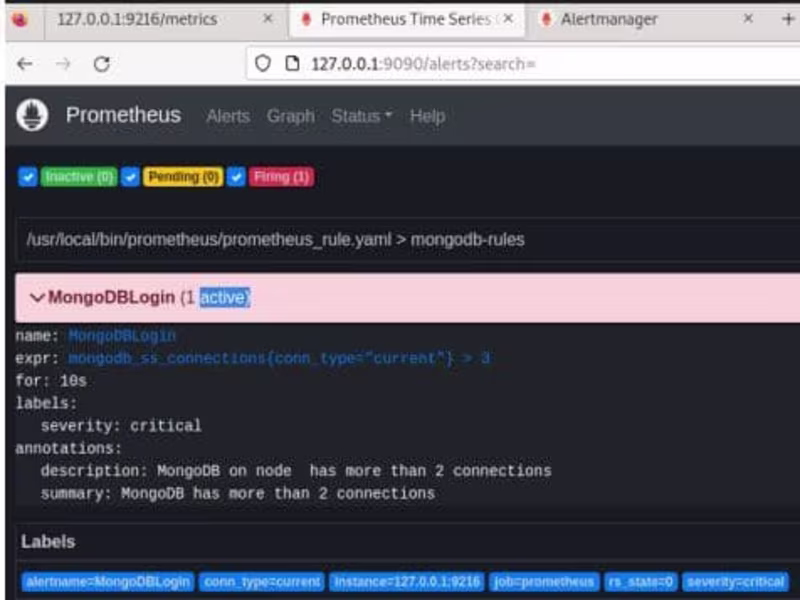Close the Alertmanager tab
Screen dimensions: 800x600
748,19
